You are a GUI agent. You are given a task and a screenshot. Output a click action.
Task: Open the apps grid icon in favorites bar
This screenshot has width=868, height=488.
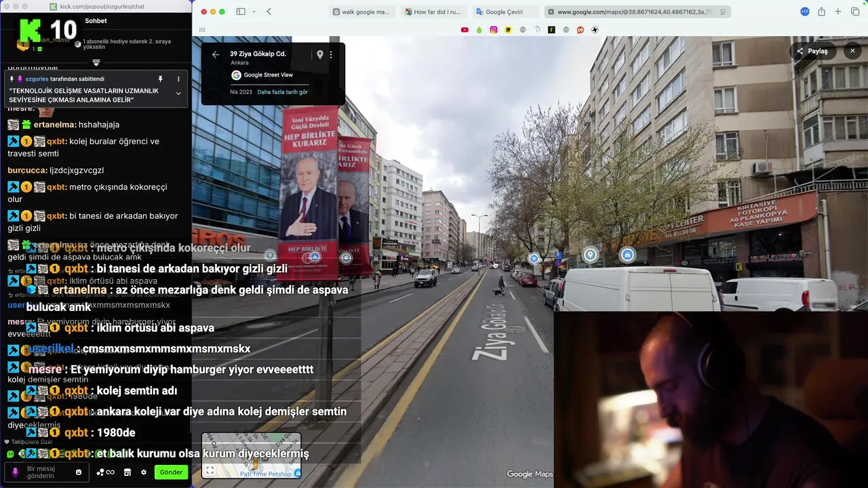202,30
